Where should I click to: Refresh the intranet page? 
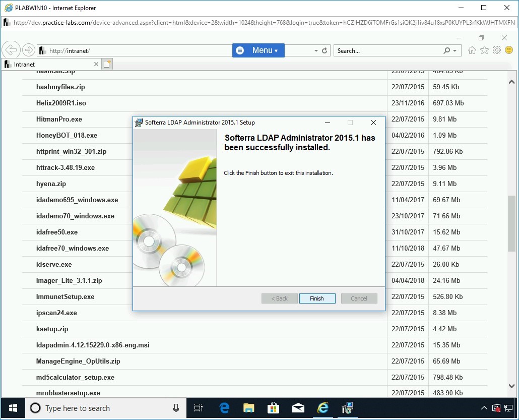325,51
